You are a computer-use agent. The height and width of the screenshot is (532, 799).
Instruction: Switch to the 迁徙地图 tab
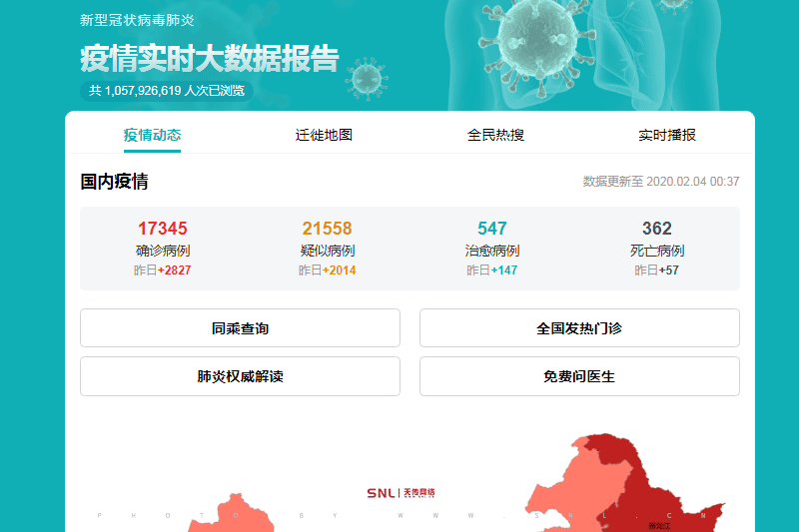coord(324,135)
